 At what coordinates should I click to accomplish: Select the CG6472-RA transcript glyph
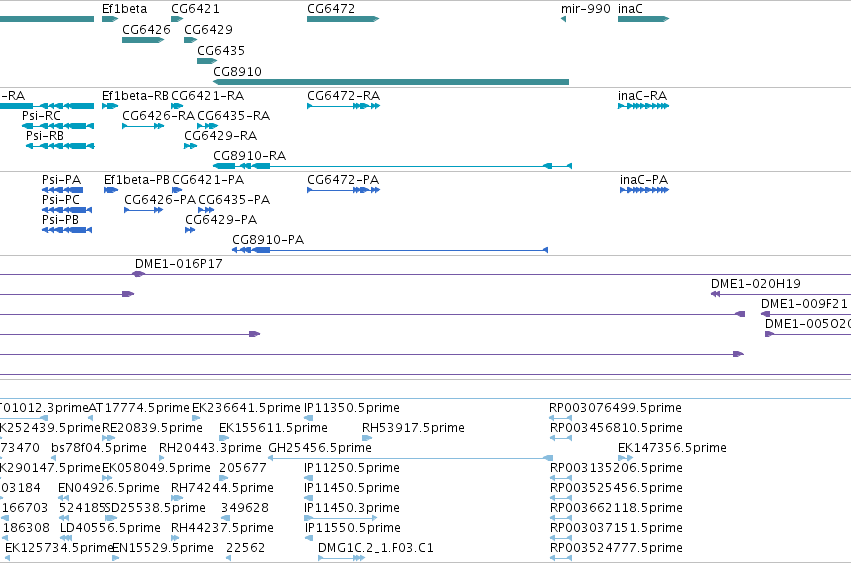[x=344, y=106]
